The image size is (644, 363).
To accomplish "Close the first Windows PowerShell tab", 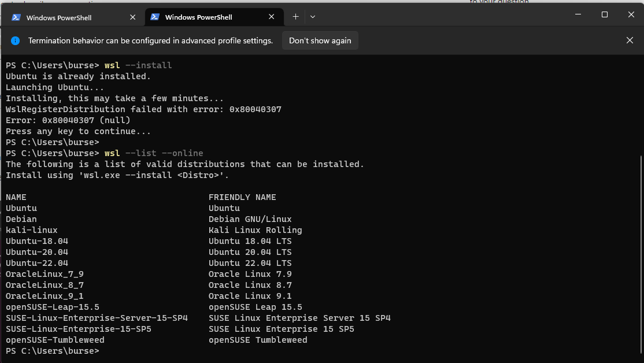I will 132,17.
